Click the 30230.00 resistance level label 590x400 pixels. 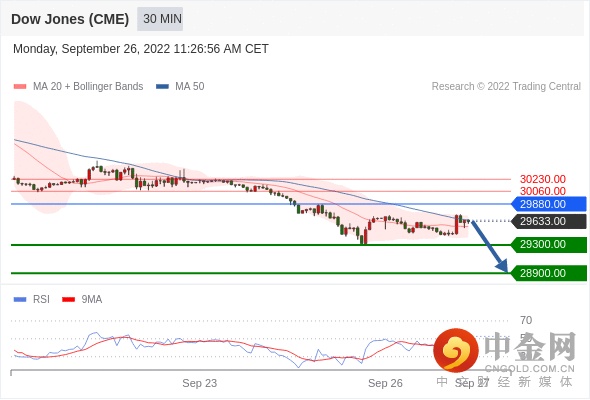click(543, 179)
